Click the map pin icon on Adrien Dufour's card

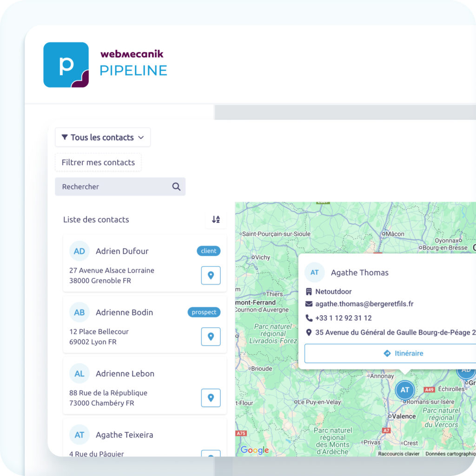(211, 275)
